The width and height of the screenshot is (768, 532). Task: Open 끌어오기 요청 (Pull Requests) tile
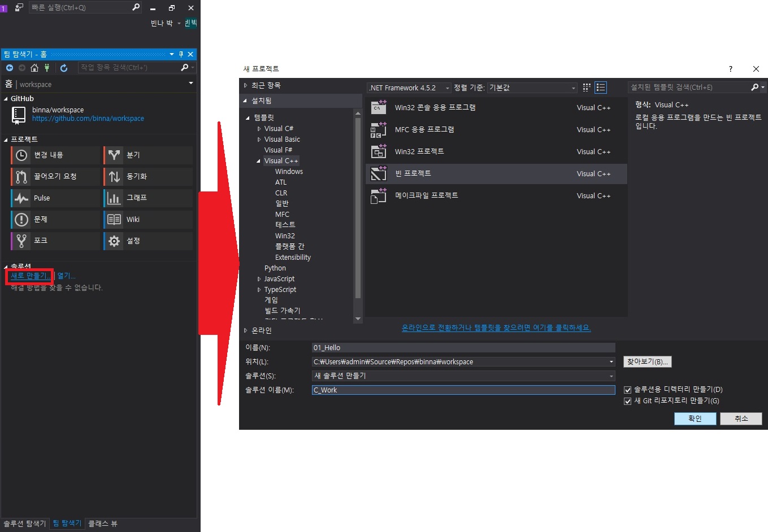55,176
